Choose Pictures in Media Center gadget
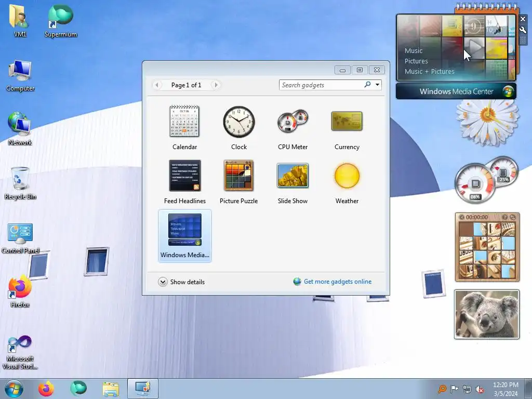Screen dimensions: 532x399 [416, 61]
